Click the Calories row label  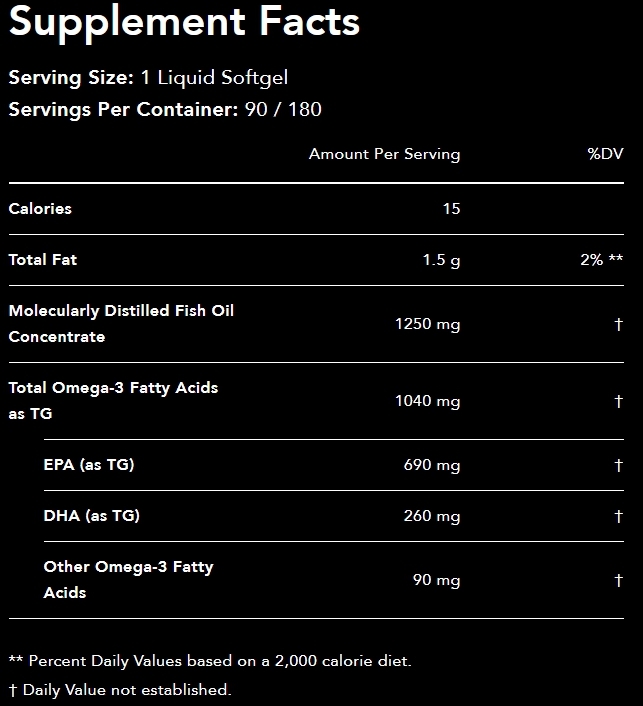[40, 209]
